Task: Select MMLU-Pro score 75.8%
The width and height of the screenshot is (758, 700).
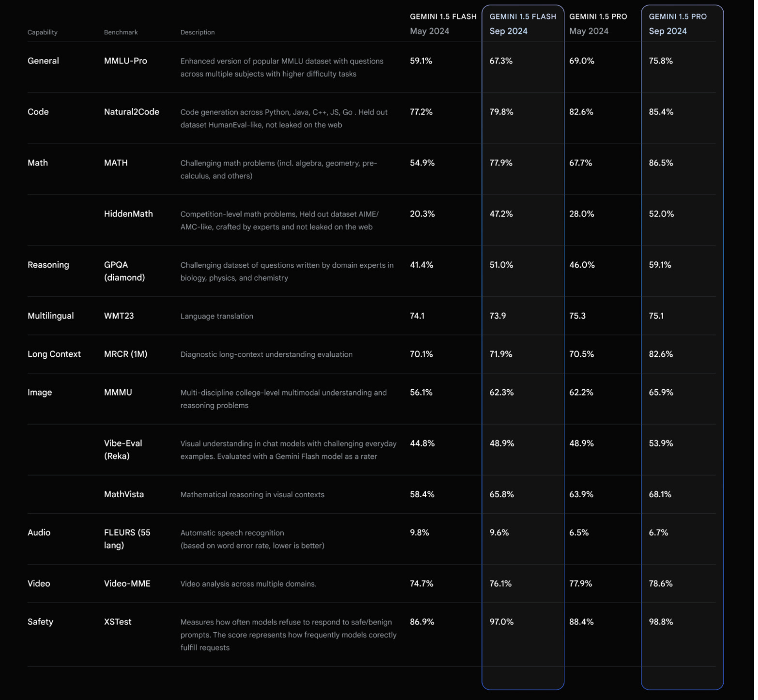Action: 661,61
